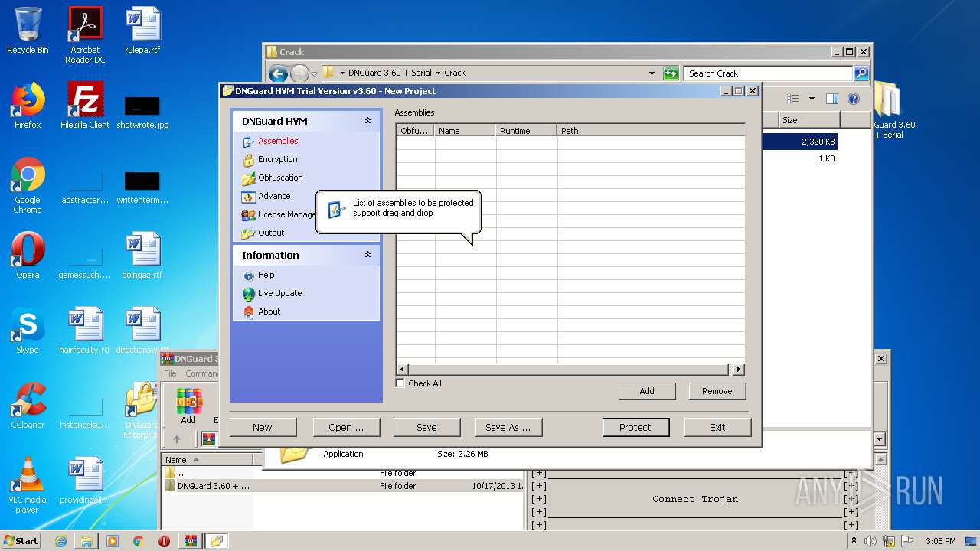This screenshot has width=980, height=551.
Task: Click the Protect button
Action: click(x=635, y=427)
